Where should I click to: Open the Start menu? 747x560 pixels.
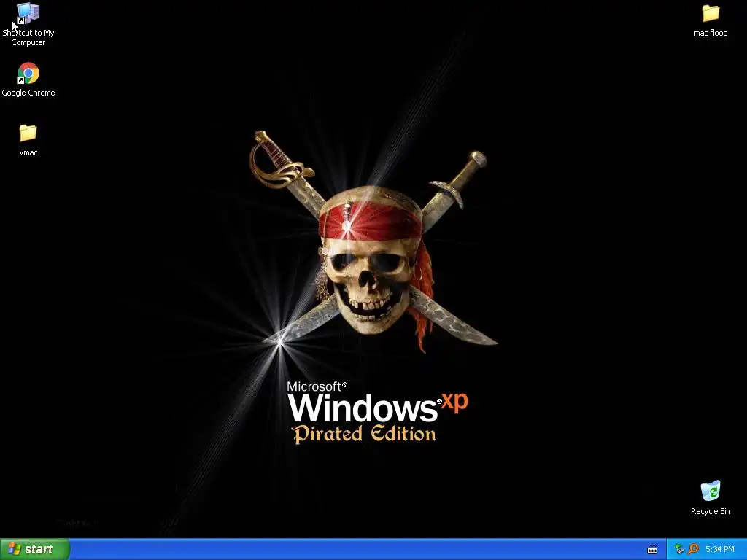tap(35, 549)
